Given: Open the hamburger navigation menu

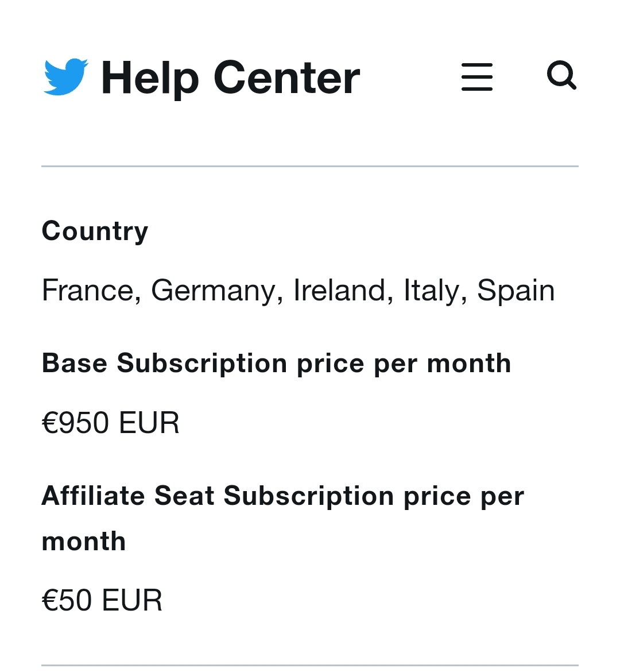Looking at the screenshot, I should pos(477,77).
